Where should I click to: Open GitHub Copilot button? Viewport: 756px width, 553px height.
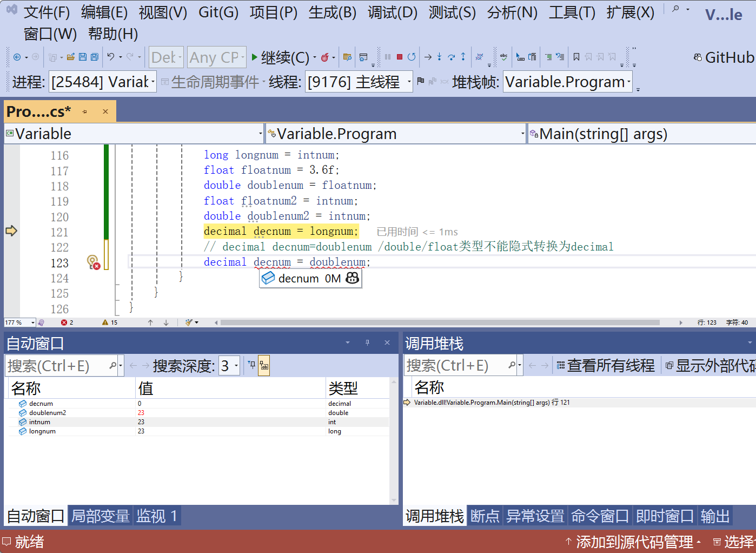click(724, 57)
